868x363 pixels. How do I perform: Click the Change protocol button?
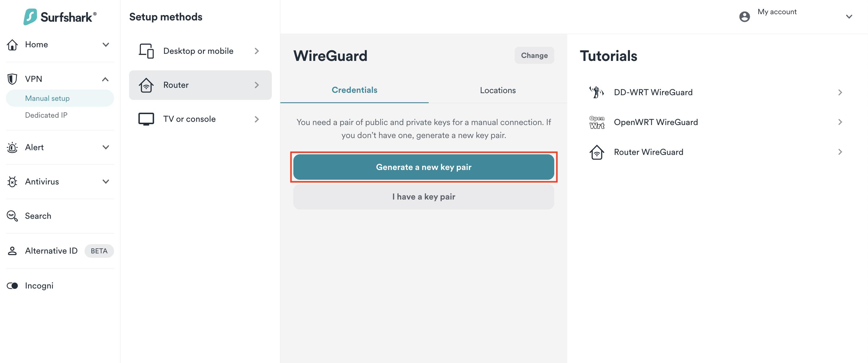click(x=534, y=55)
